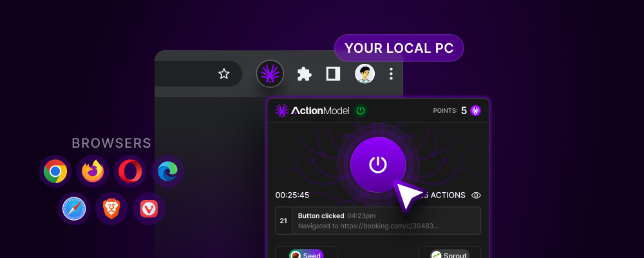Click the 'Navigated to https://booking.com' text
Image resolution: width=644 pixels, height=258 pixels.
click(x=368, y=226)
